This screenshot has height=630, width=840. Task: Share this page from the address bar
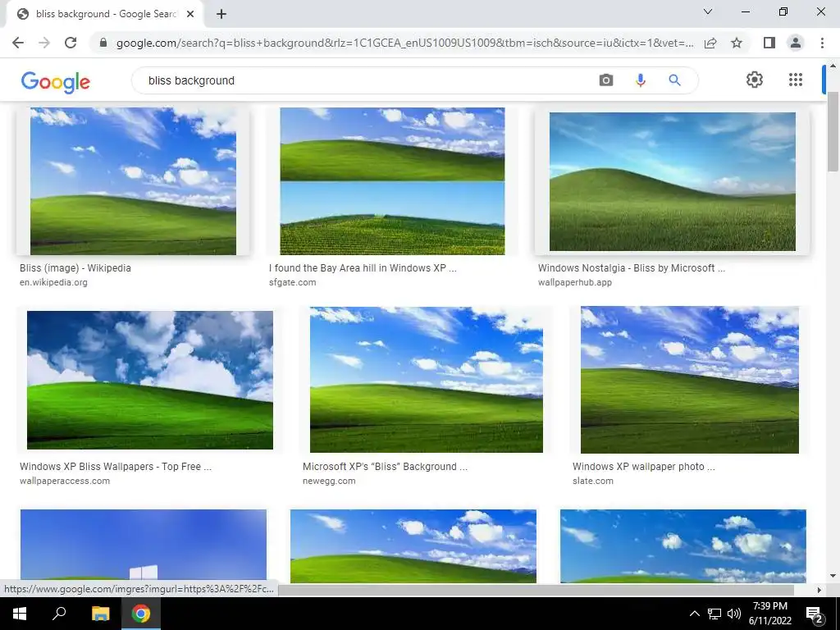click(x=710, y=43)
